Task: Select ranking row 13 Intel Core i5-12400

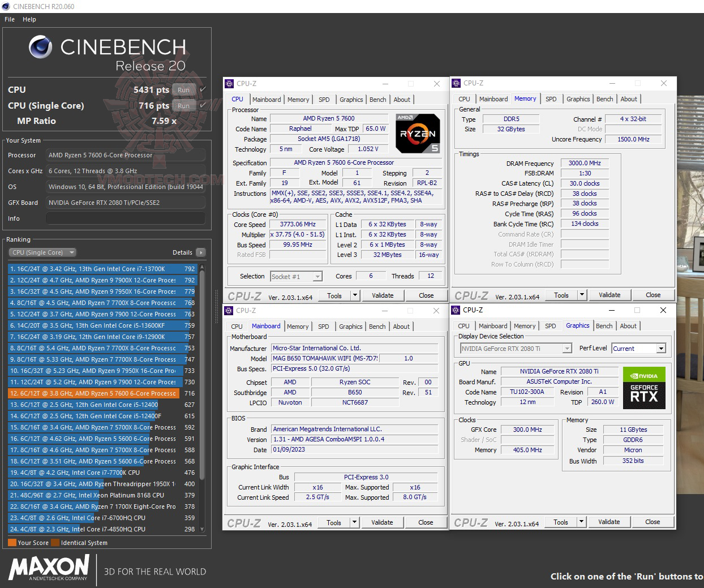Action: [x=102, y=405]
